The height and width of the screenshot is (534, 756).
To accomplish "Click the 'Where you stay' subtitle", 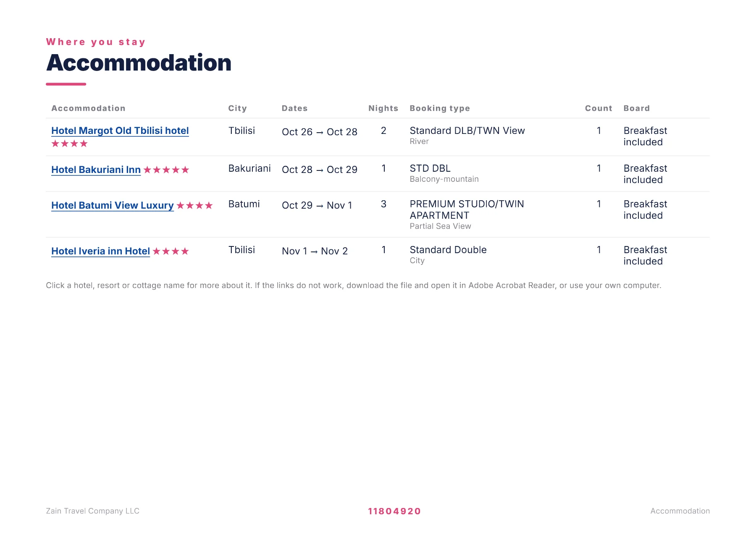I will point(96,42).
